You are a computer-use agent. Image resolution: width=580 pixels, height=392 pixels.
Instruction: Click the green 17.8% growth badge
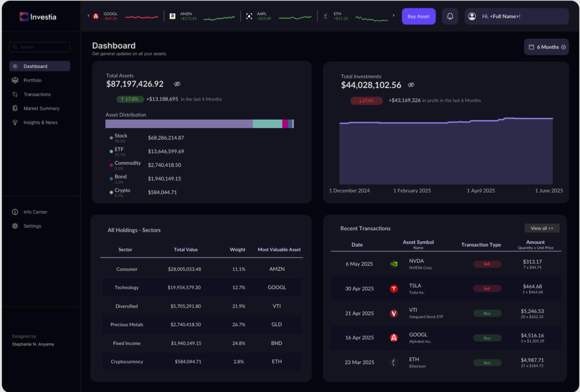[130, 99]
